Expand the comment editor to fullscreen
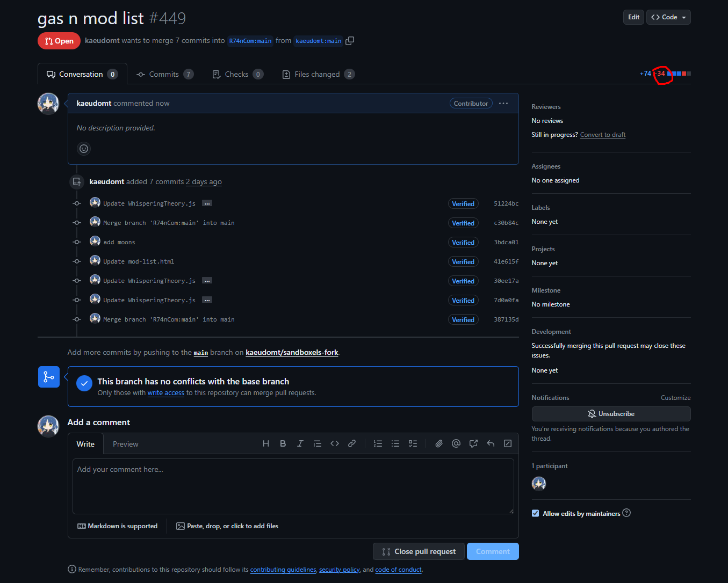Viewport: 728px width, 583px height. tap(507, 443)
